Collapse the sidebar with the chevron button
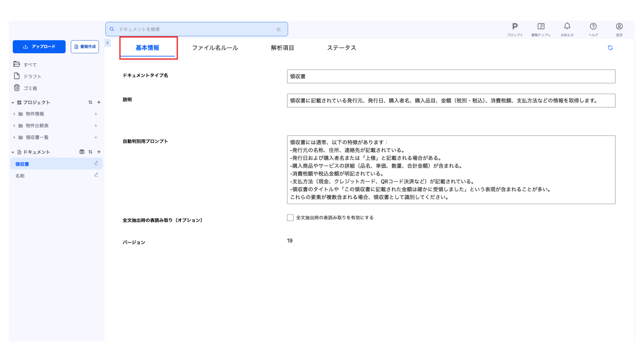The width and height of the screenshot is (644, 362). pyautogui.click(x=108, y=43)
